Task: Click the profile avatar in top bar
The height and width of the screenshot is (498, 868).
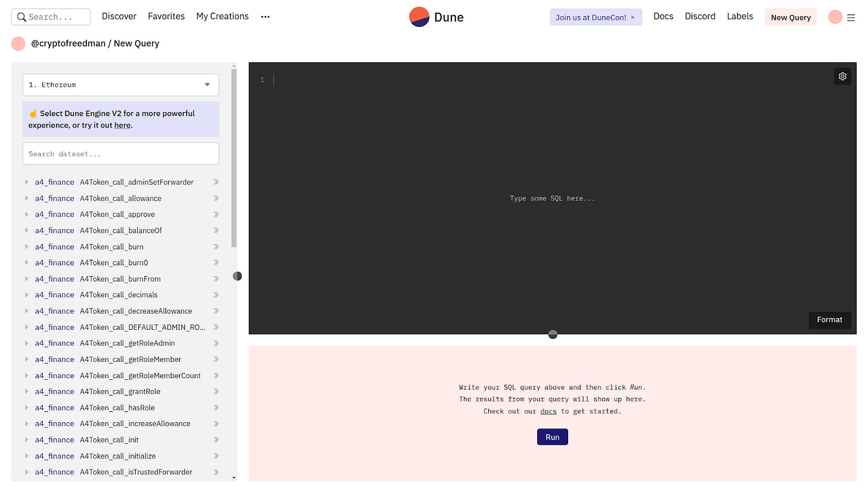Action: pos(835,17)
